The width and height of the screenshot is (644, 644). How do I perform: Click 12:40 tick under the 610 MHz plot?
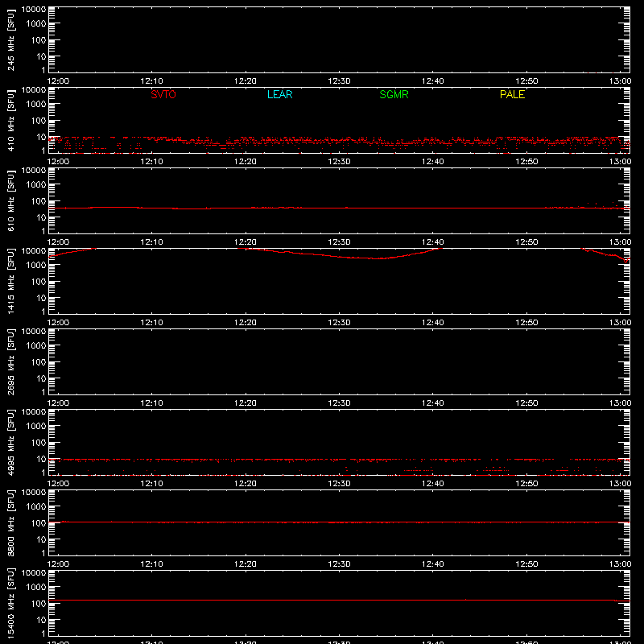click(432, 242)
